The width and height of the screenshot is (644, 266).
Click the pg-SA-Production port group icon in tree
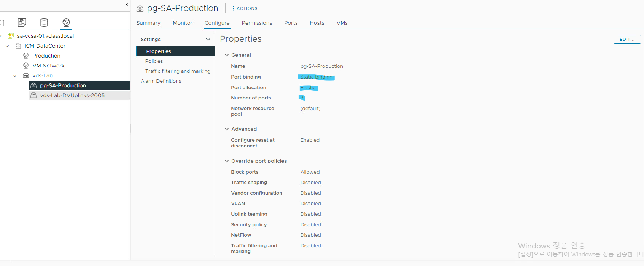pyautogui.click(x=33, y=85)
